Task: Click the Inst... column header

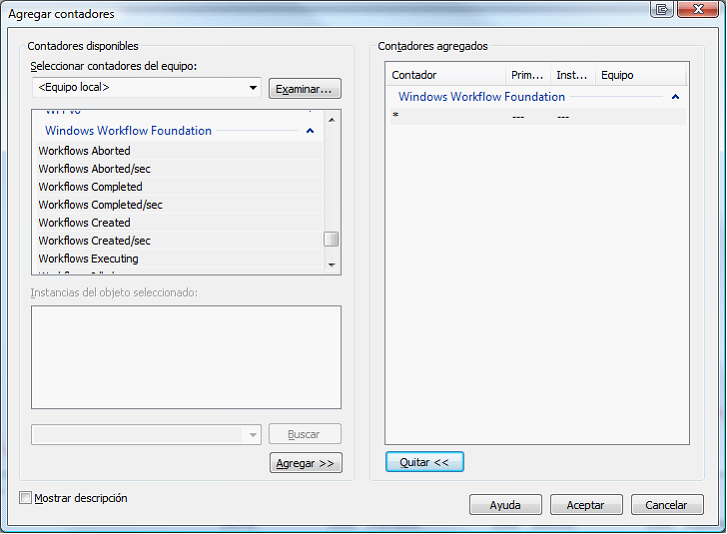Action: point(573,75)
